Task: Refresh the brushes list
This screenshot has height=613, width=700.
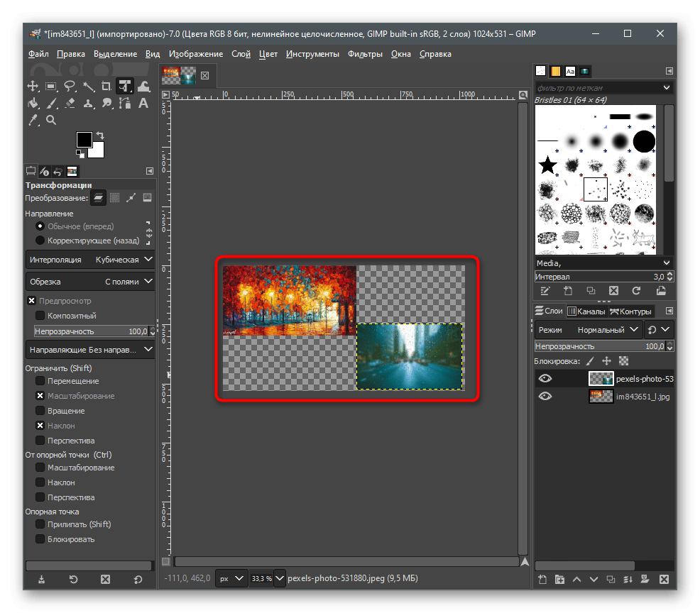Action: click(x=636, y=291)
